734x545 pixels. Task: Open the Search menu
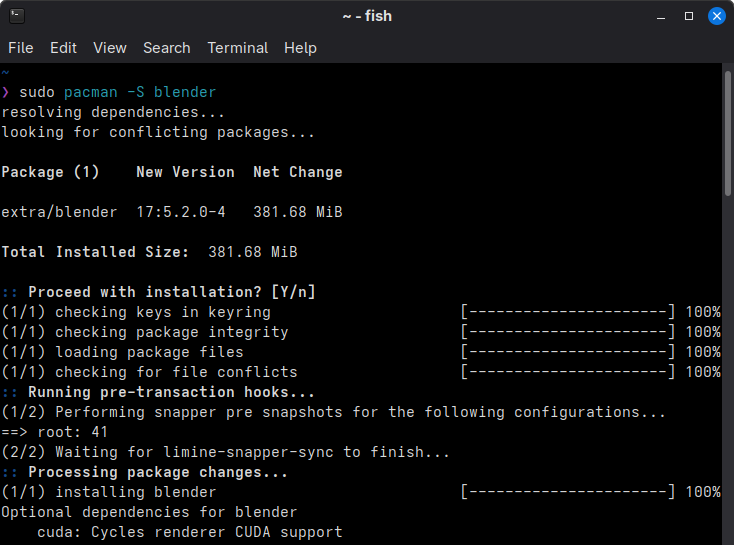(167, 48)
